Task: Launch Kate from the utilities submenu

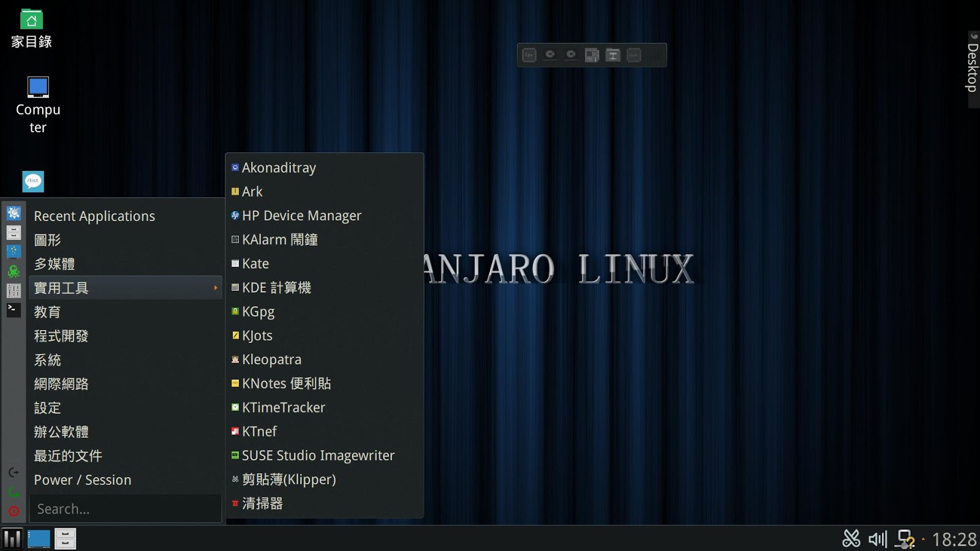Action: click(255, 263)
